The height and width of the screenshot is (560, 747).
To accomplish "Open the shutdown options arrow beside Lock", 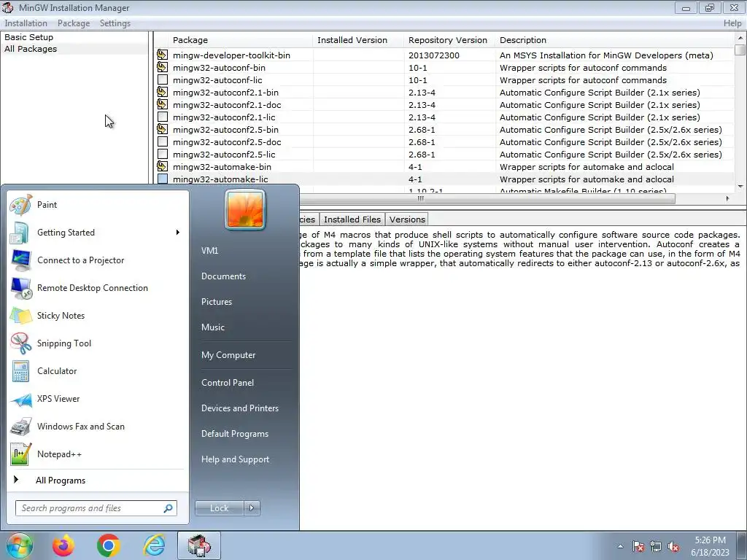I will [x=252, y=508].
